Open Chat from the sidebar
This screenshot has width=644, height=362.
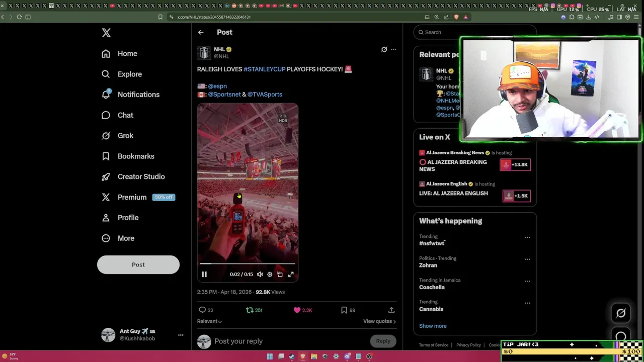click(x=117, y=115)
